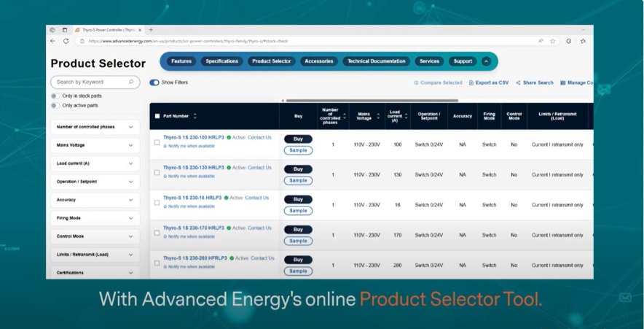The width and height of the screenshot is (644, 329).
Task: Click the Export as CSV icon
Action: [471, 83]
